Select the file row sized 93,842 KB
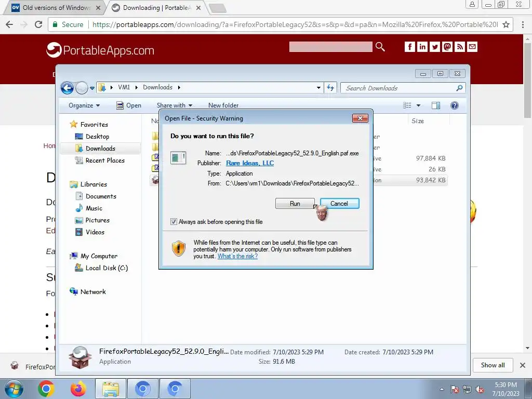The height and width of the screenshot is (399, 532). pyautogui.click(x=299, y=180)
